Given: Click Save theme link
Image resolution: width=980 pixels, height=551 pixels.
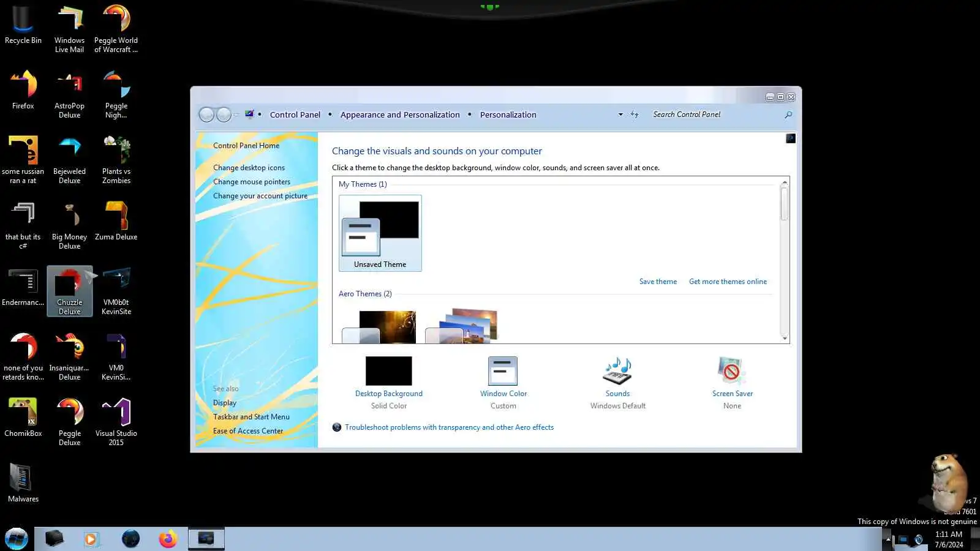Looking at the screenshot, I should pos(658,282).
